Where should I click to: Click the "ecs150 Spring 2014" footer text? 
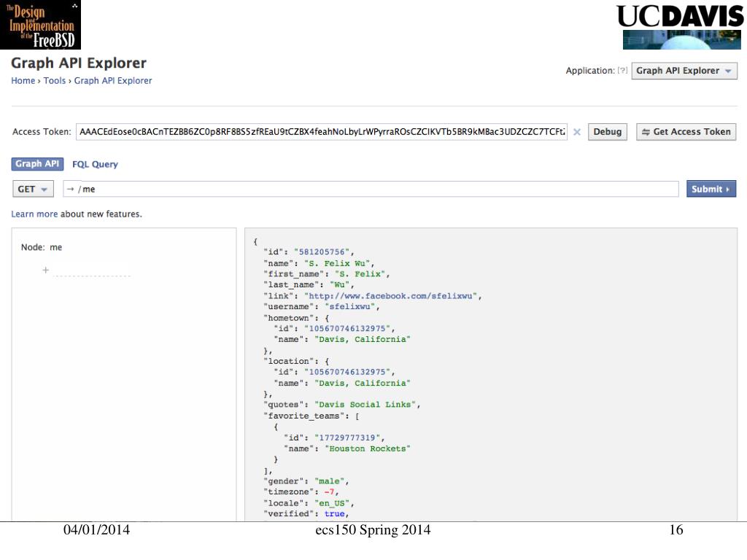pyautogui.click(x=373, y=529)
